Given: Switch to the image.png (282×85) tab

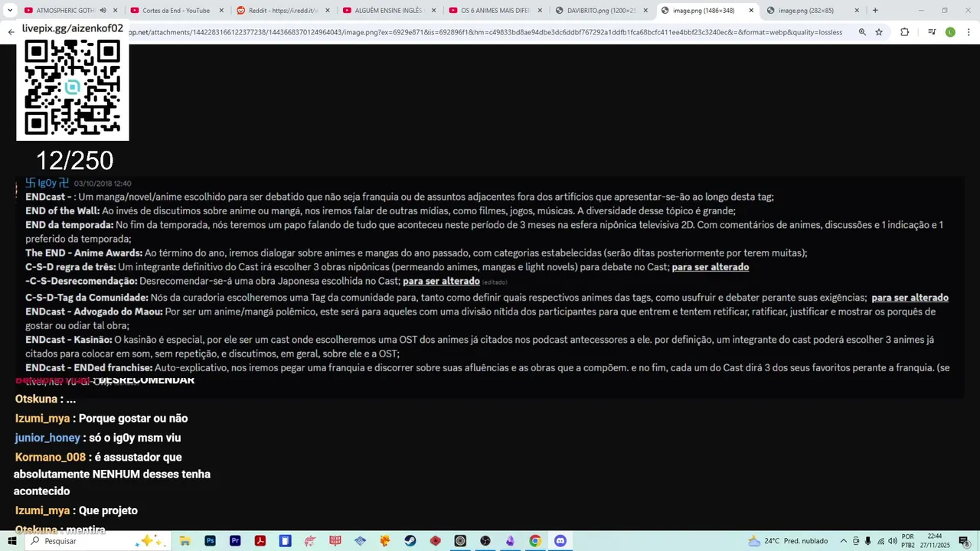Looking at the screenshot, I should tap(813, 11).
